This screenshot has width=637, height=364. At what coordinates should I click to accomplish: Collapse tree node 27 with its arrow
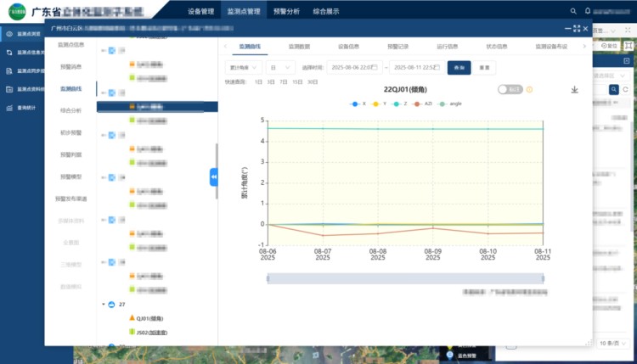coord(103,305)
